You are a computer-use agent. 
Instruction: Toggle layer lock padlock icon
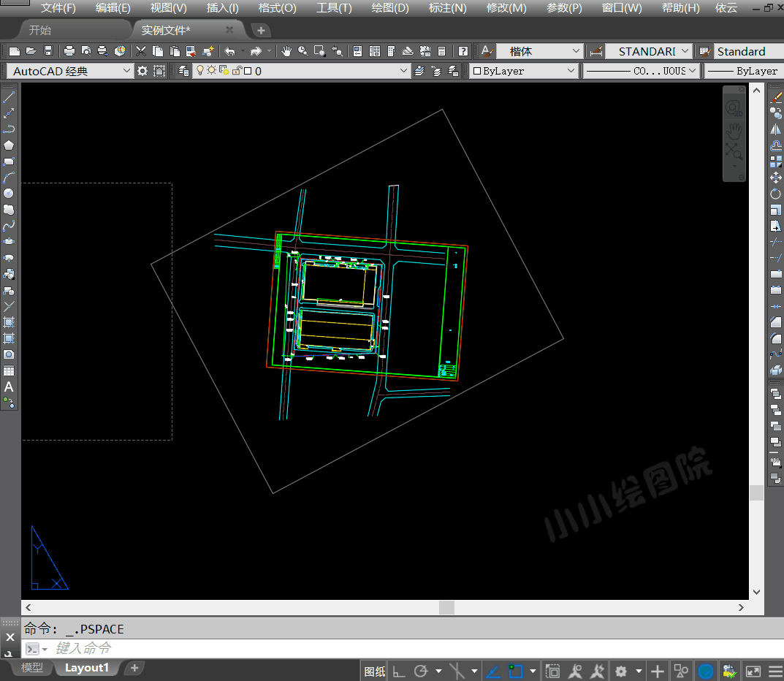(237, 70)
